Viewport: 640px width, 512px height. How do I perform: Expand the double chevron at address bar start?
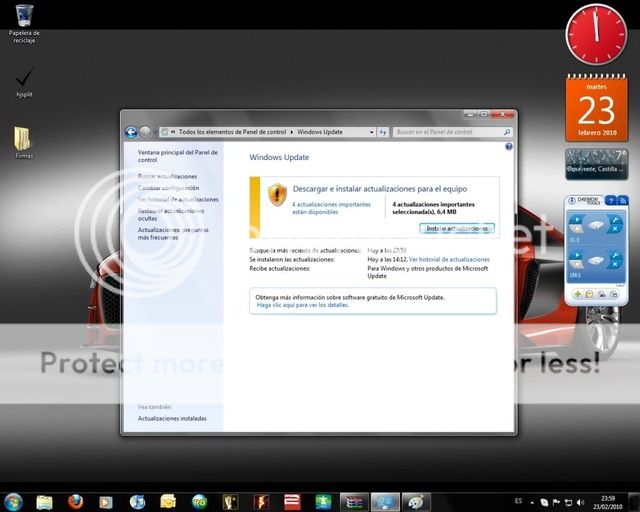173,132
